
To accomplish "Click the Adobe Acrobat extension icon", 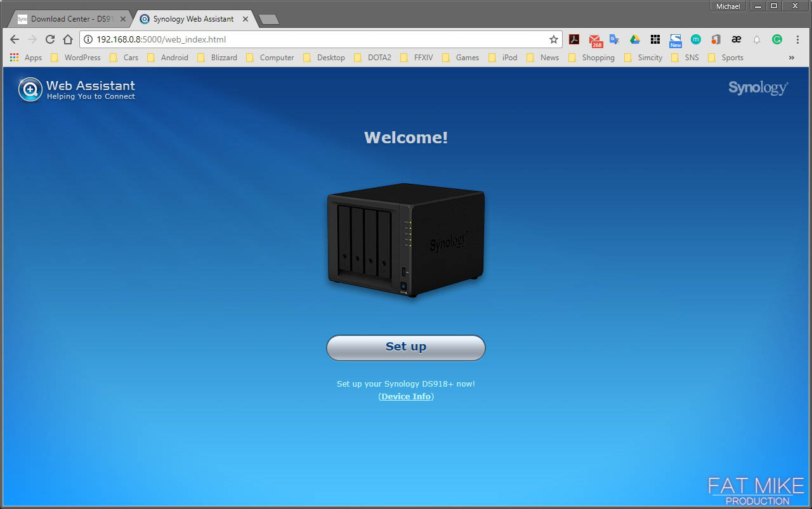I will coord(574,39).
